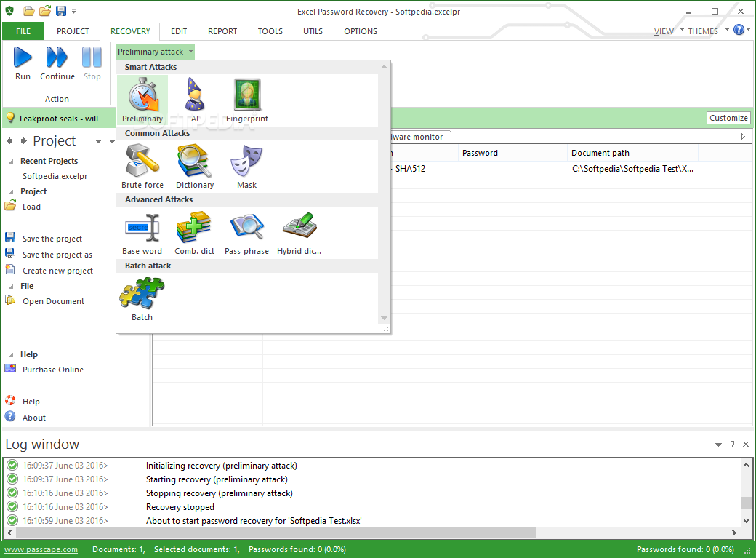Image resolution: width=756 pixels, height=558 pixels.
Task: Click Load in the Project section
Action: pos(31,207)
